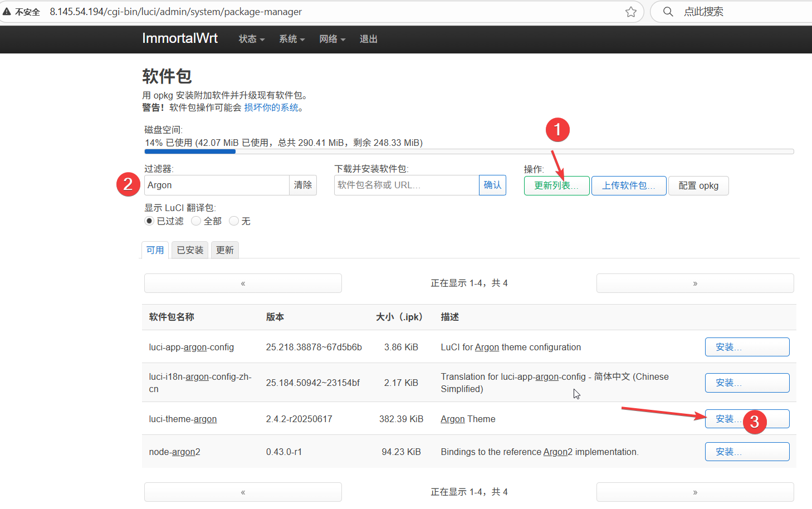Expand the 系统 navigation menu
Viewport: 812px width, 509px height.
click(x=291, y=39)
